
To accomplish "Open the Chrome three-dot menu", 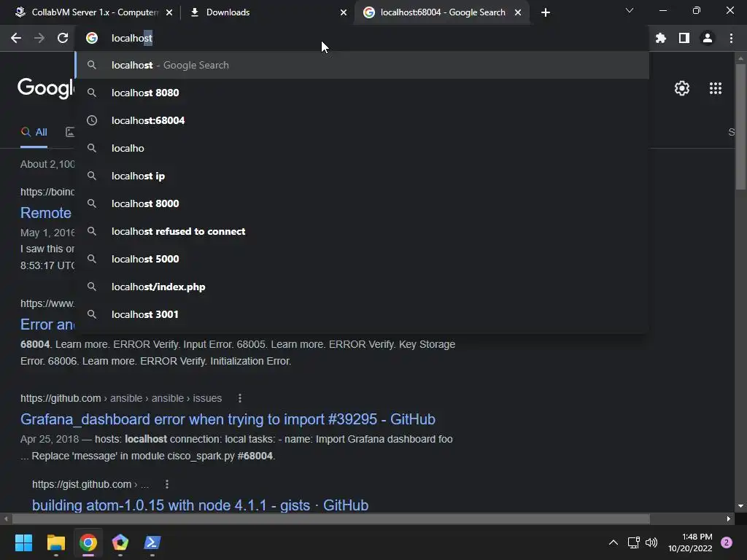I will (x=731, y=38).
